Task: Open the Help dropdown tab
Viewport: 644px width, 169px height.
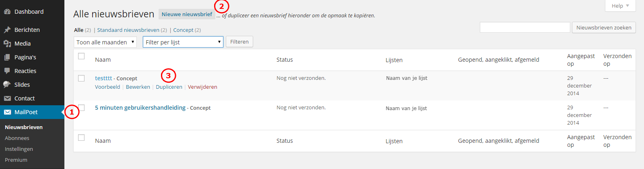Action: tap(620, 6)
